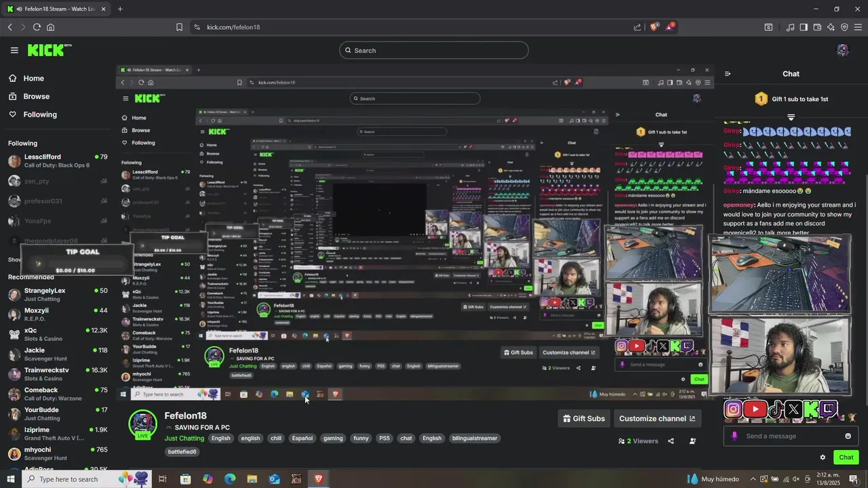Click the share page icon in address bar

pyautogui.click(x=637, y=27)
